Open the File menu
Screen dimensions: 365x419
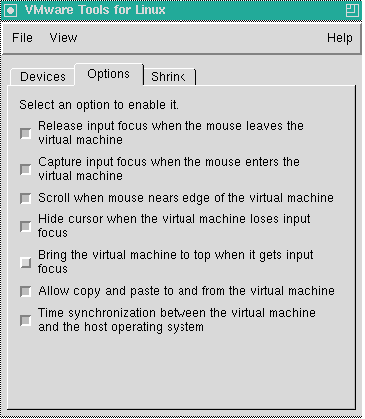22,38
